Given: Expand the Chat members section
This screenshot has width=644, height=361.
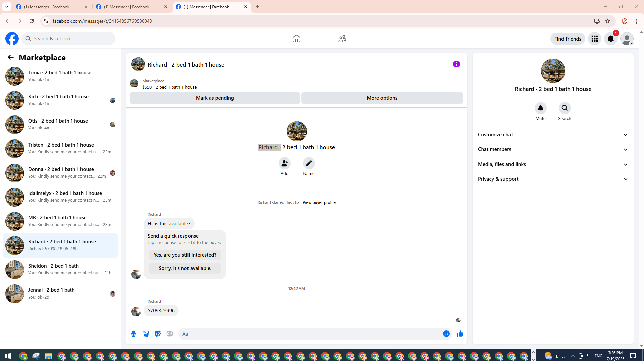Looking at the screenshot, I should [553, 149].
